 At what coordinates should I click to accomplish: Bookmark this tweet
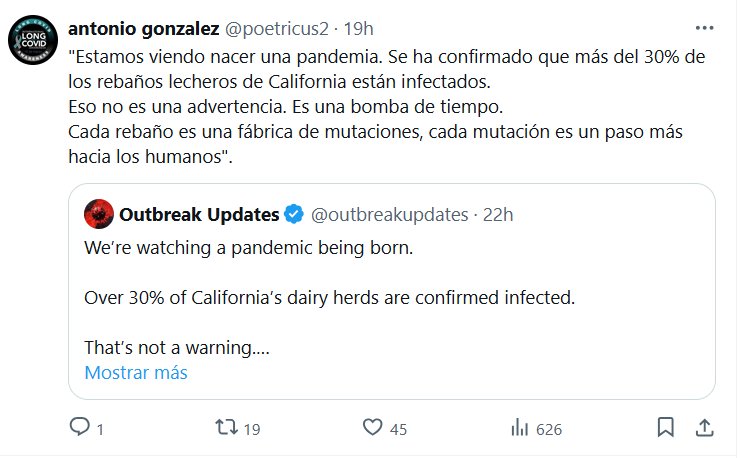pyautogui.click(x=665, y=427)
